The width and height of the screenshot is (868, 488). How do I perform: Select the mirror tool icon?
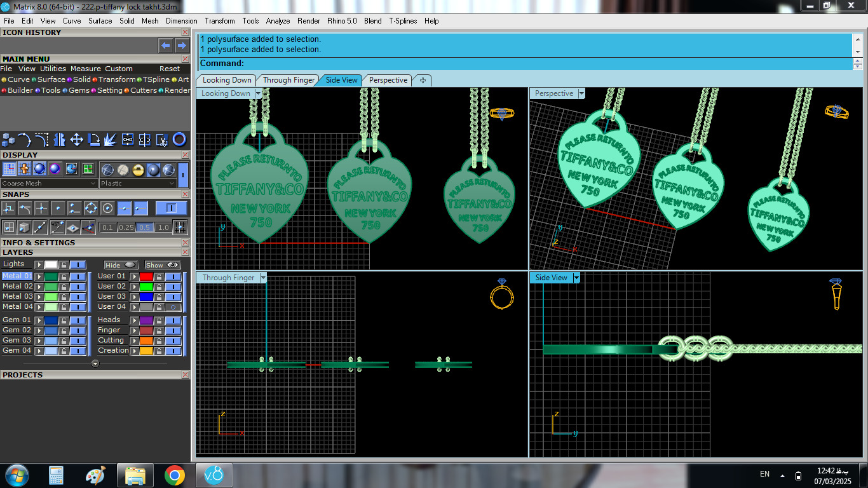tap(59, 140)
